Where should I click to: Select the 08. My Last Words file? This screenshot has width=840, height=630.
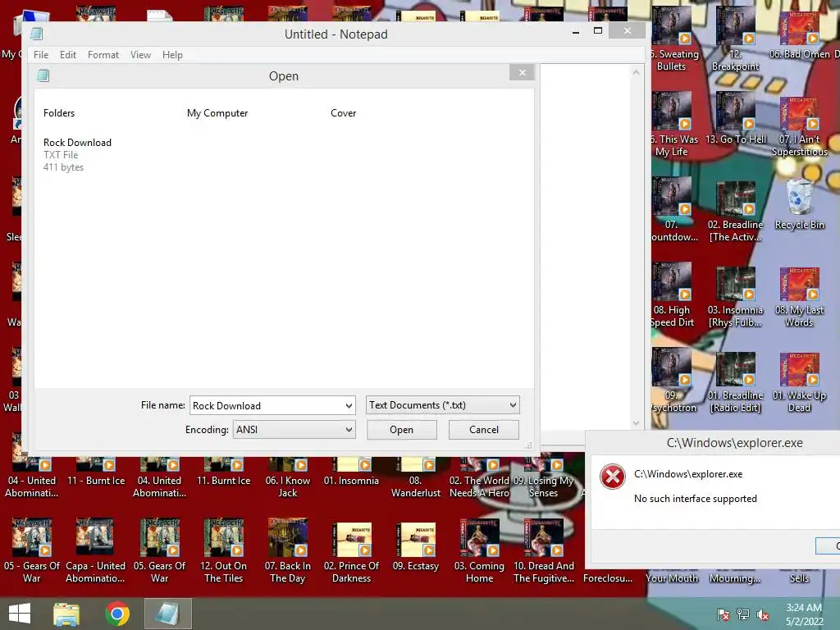(x=799, y=297)
